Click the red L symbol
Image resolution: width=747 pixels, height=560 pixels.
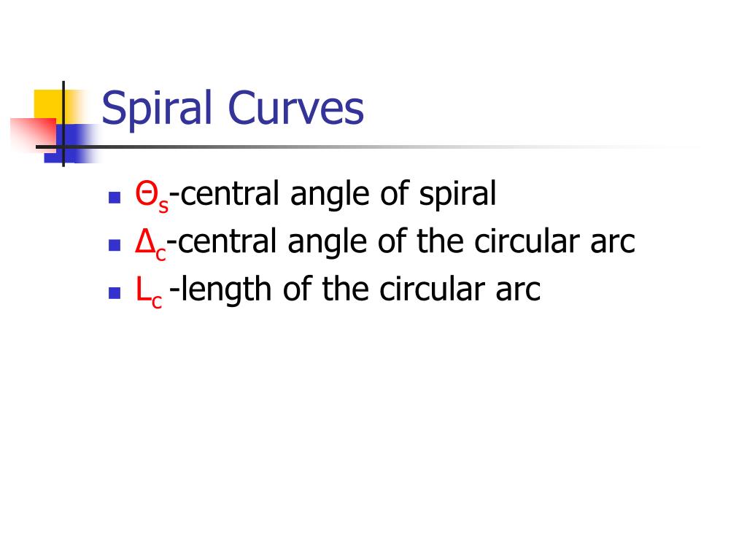point(143,289)
